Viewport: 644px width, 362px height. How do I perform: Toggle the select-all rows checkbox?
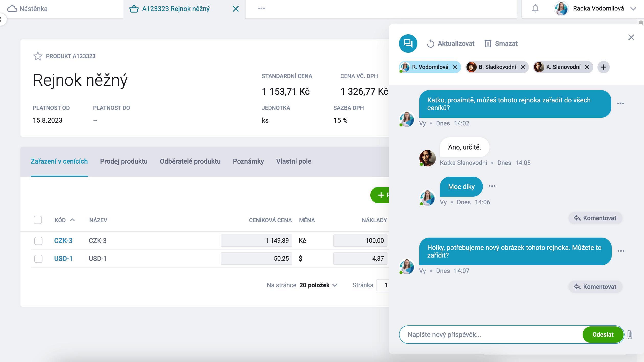point(38,220)
